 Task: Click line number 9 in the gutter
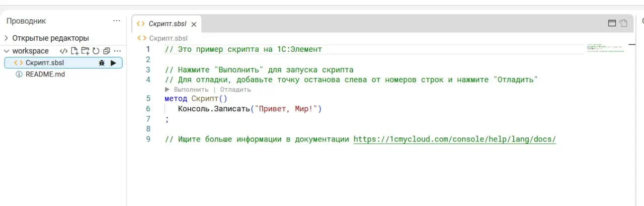point(148,139)
